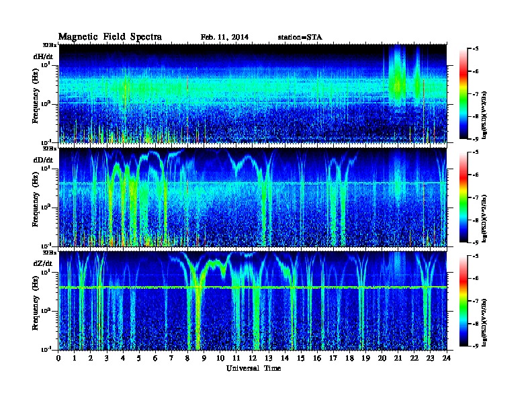Click inside the dZ/dt spectrogram plot
532x411 pixels.
point(253,301)
